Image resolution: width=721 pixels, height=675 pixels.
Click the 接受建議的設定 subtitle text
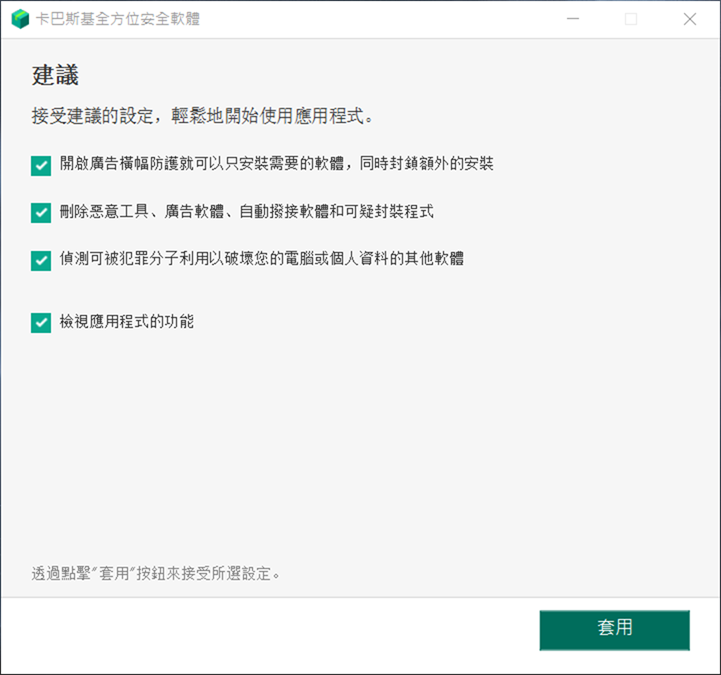coord(203,117)
